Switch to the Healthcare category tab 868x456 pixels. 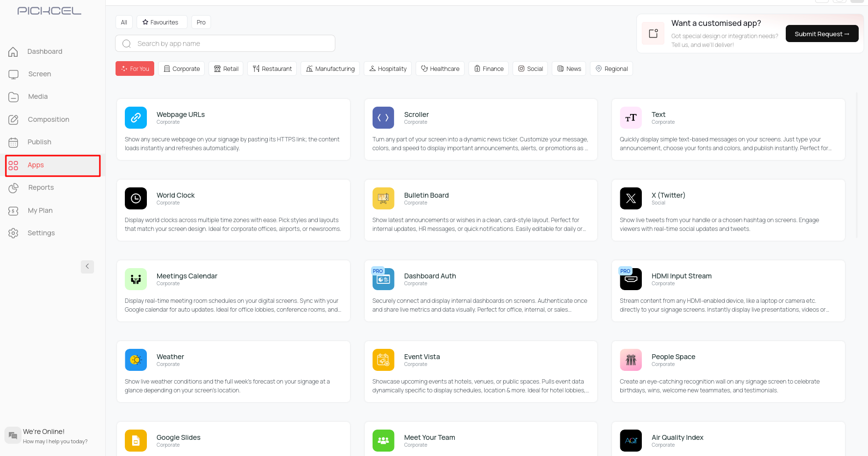(x=440, y=69)
